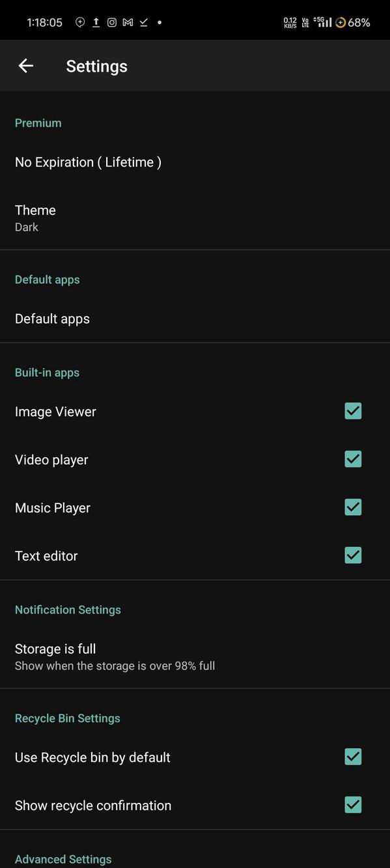Disable the built-in Text editor
The width and height of the screenshot is (390, 868).
pos(352,555)
